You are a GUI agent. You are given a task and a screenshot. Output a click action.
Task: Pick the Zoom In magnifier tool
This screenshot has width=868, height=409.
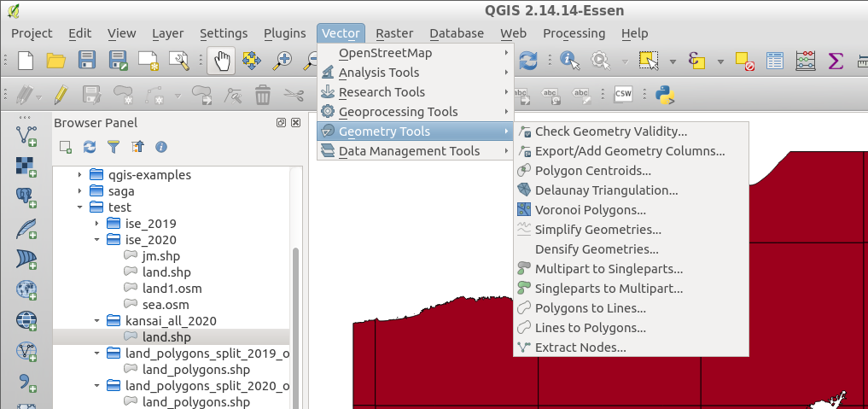283,61
